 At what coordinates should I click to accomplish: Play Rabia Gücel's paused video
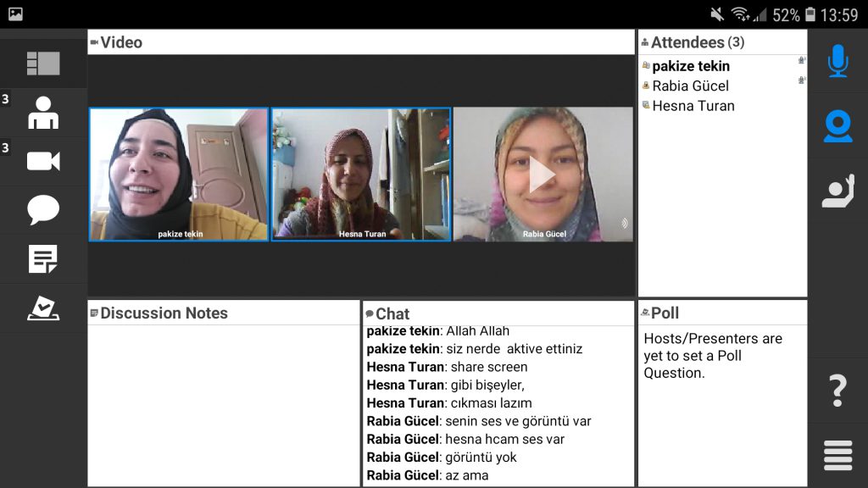tap(542, 175)
